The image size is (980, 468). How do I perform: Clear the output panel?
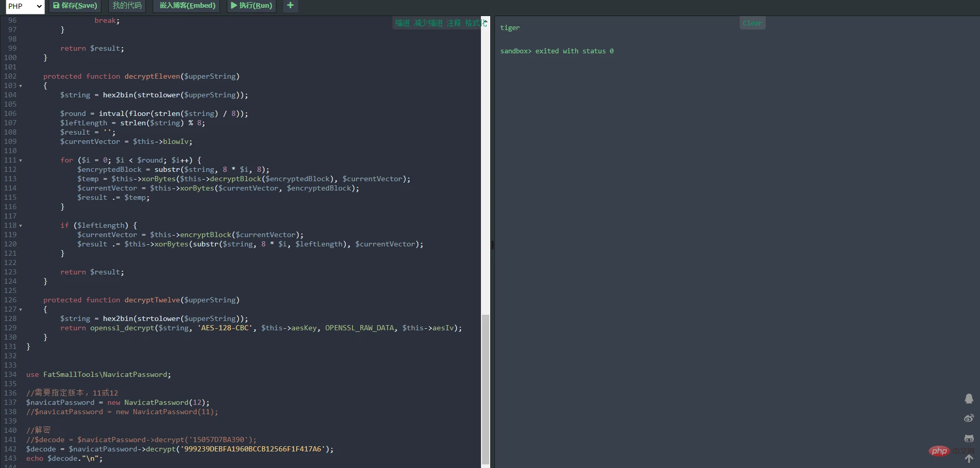click(x=752, y=23)
